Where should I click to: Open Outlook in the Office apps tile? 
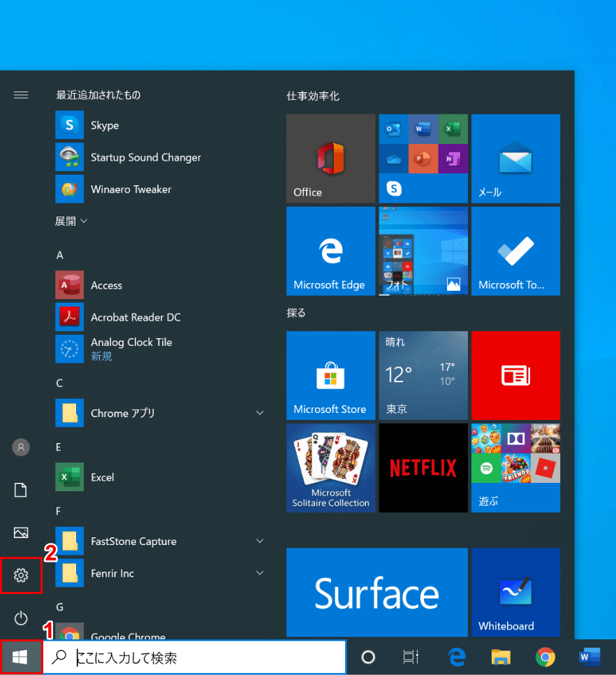coord(394,129)
